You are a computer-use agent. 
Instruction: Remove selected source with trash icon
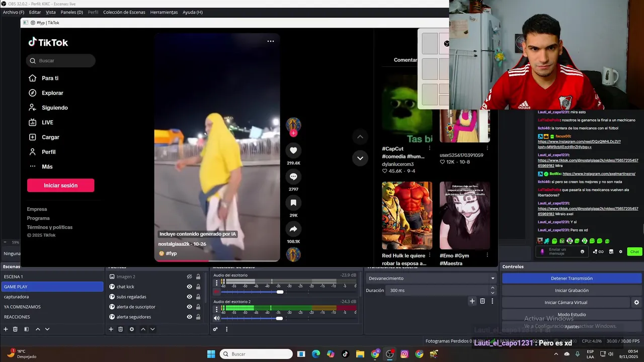click(121, 329)
